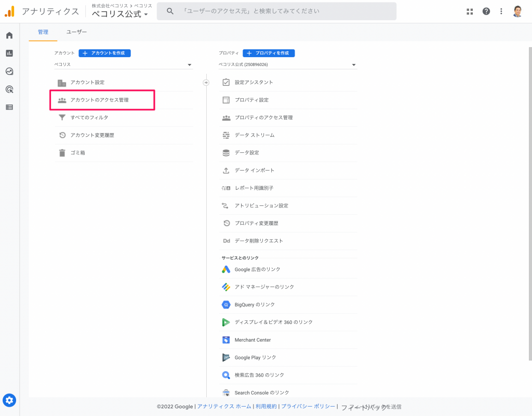Click the BigQuery hexagon icon
The height and width of the screenshot is (416, 532).
coord(226,305)
